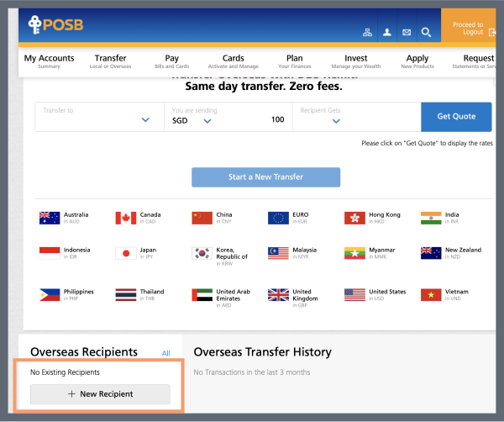504x422 pixels.
Task: Expand the Transfer to dropdown
Action: tap(144, 120)
